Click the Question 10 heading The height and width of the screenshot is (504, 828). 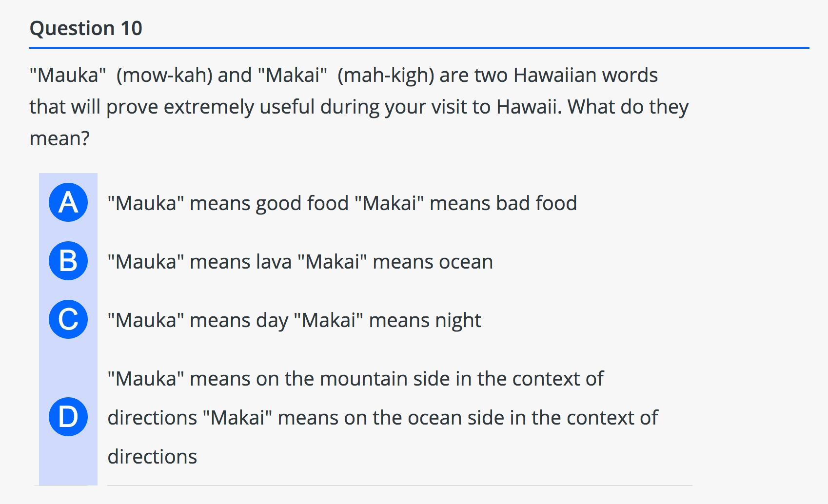tap(86, 28)
